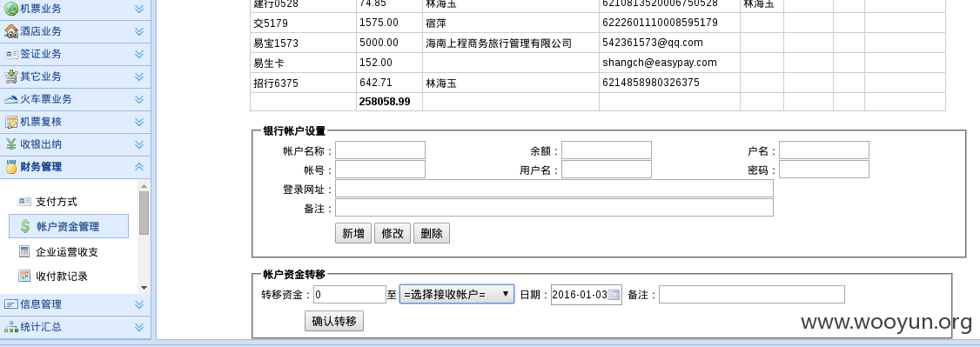Viewport: 980px width, 347px height.
Task: Open 企业运营收支 menu item
Action: 68,252
